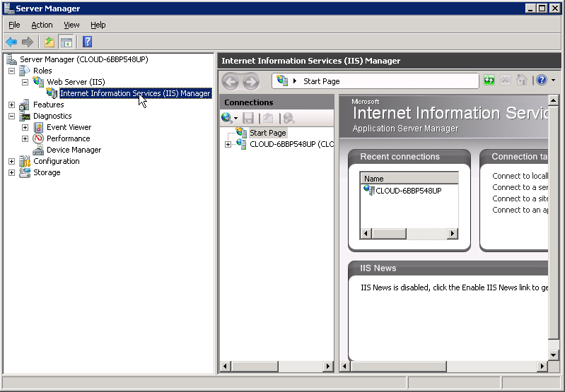The width and height of the screenshot is (565, 392).
Task: Select Event Viewer label in tree
Action: (x=69, y=127)
